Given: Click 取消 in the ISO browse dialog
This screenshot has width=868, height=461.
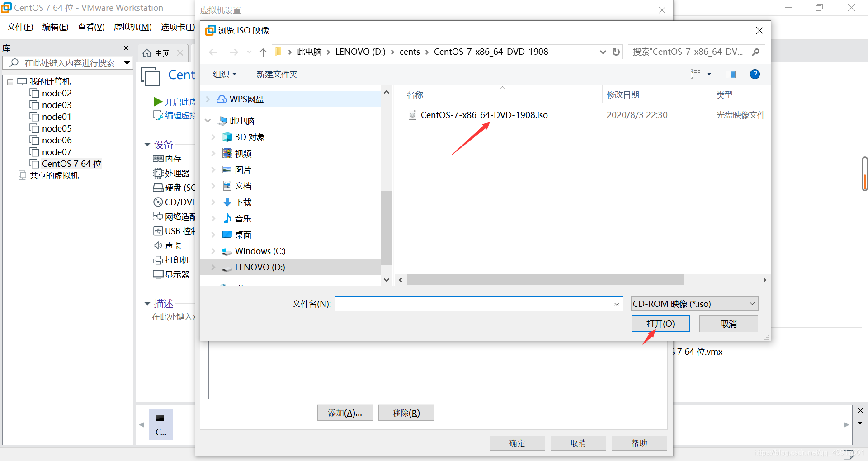Looking at the screenshot, I should click(729, 324).
